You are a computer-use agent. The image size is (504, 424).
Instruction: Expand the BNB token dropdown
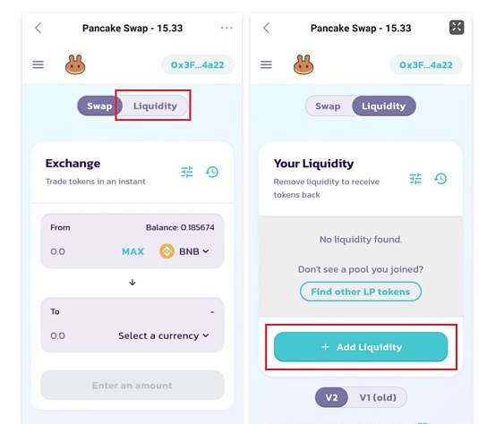tap(184, 251)
